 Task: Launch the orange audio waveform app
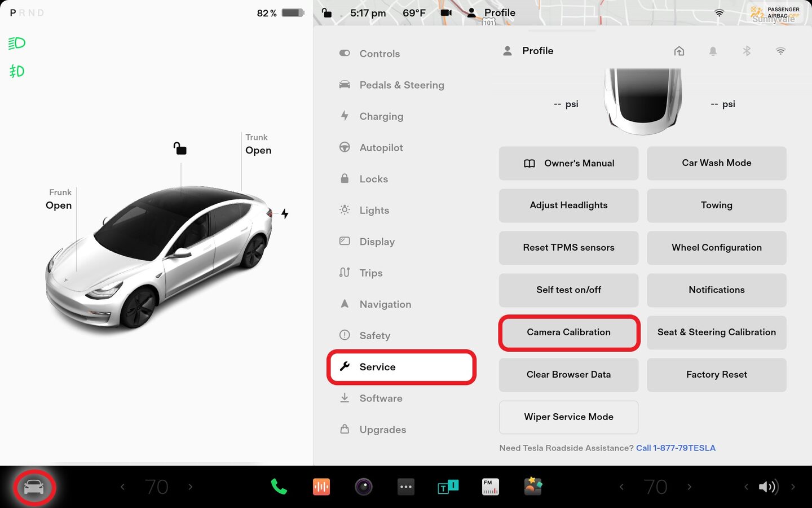pos(321,487)
